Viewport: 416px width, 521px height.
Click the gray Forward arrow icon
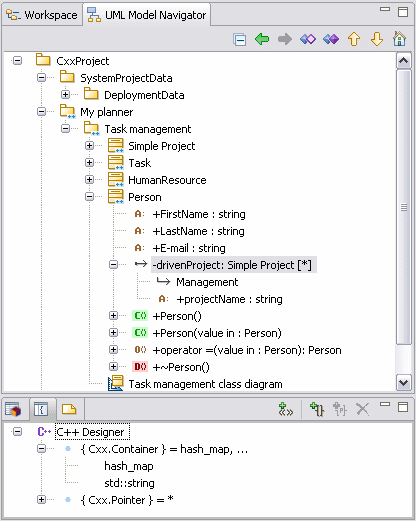pyautogui.click(x=285, y=39)
